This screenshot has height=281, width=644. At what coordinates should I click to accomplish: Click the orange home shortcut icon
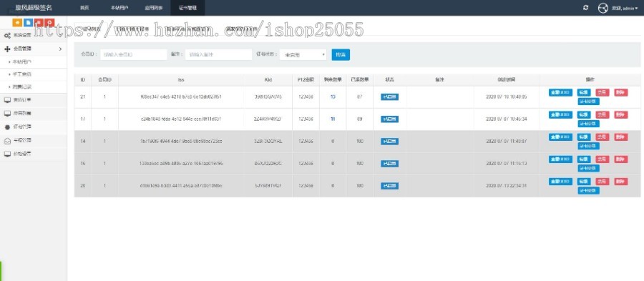17,23
